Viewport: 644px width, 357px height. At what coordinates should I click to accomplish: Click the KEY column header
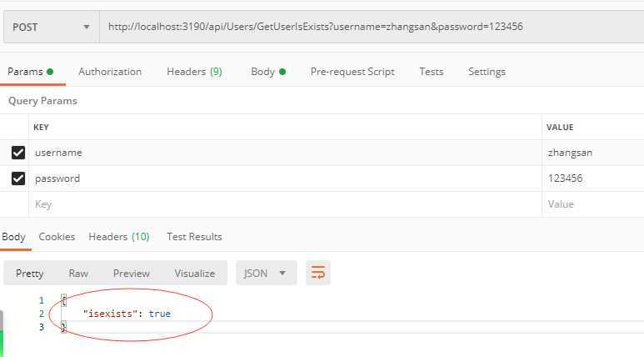(x=41, y=128)
